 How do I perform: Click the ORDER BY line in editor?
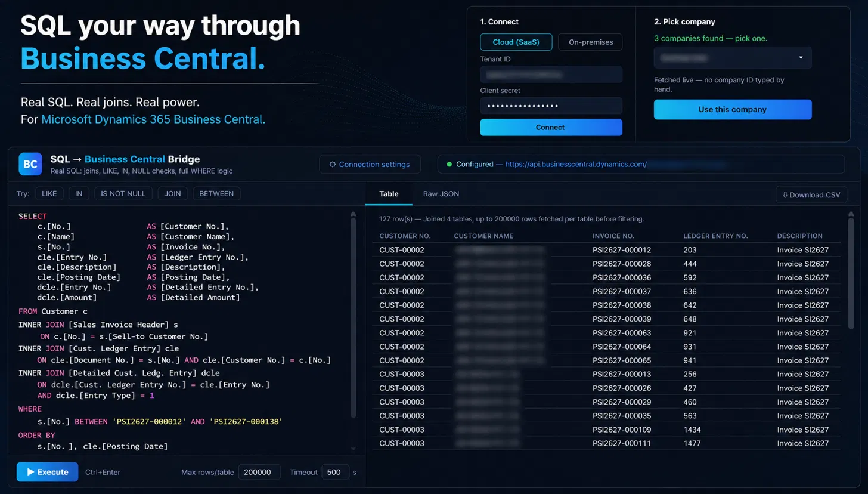coord(36,435)
